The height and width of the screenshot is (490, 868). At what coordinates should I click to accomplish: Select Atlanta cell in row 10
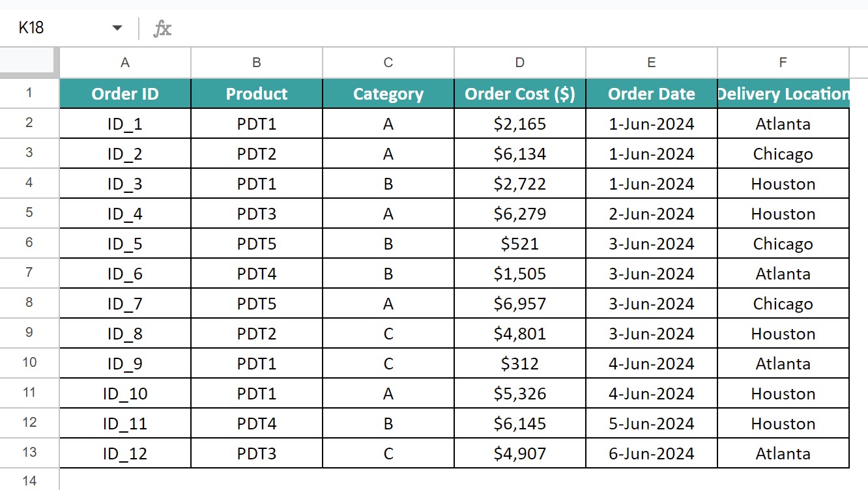(x=783, y=364)
